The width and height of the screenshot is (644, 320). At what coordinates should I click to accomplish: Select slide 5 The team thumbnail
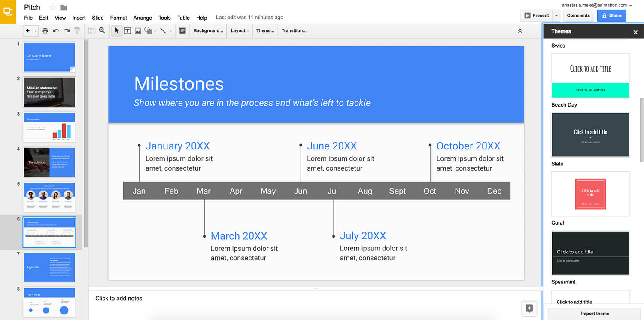[49, 197]
